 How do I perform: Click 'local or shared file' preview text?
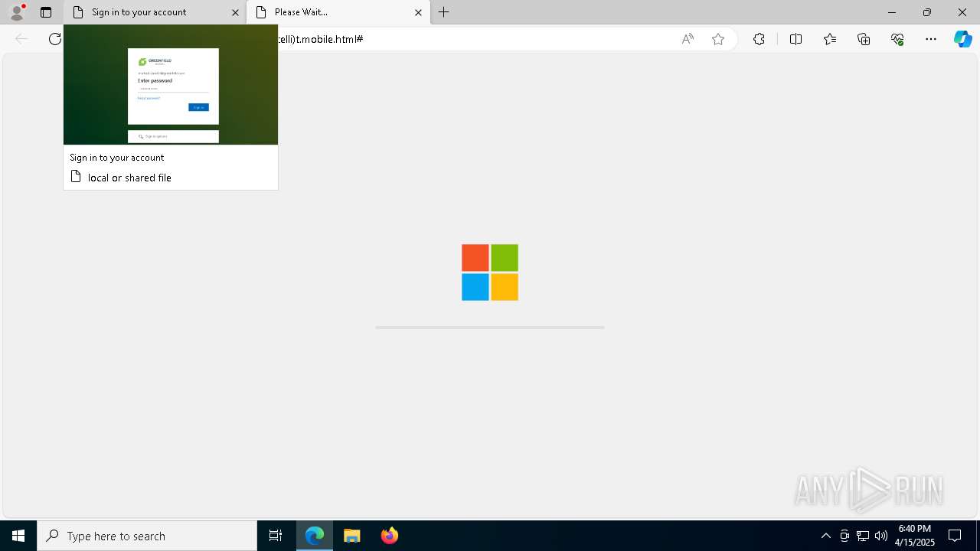coord(129,178)
